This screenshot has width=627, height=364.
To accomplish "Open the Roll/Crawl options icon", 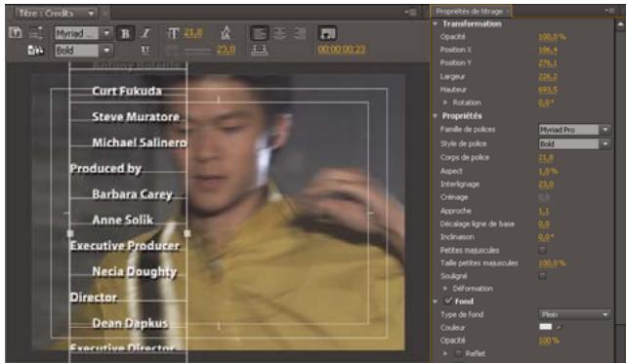I will [35, 33].
